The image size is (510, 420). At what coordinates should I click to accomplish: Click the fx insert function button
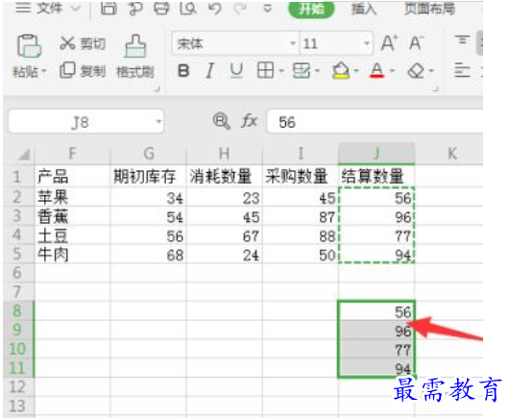249,121
